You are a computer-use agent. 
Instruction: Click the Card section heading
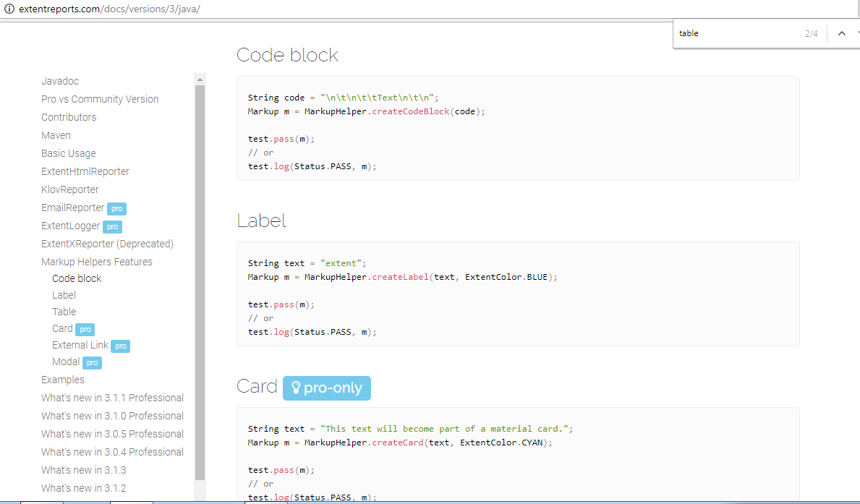(x=257, y=387)
